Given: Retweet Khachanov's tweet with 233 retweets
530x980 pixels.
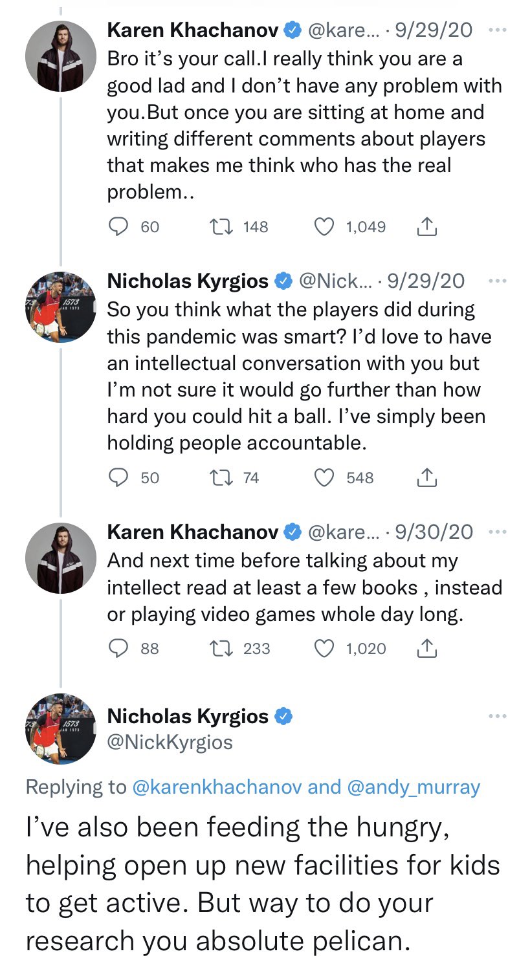Looking at the screenshot, I should click(x=219, y=648).
